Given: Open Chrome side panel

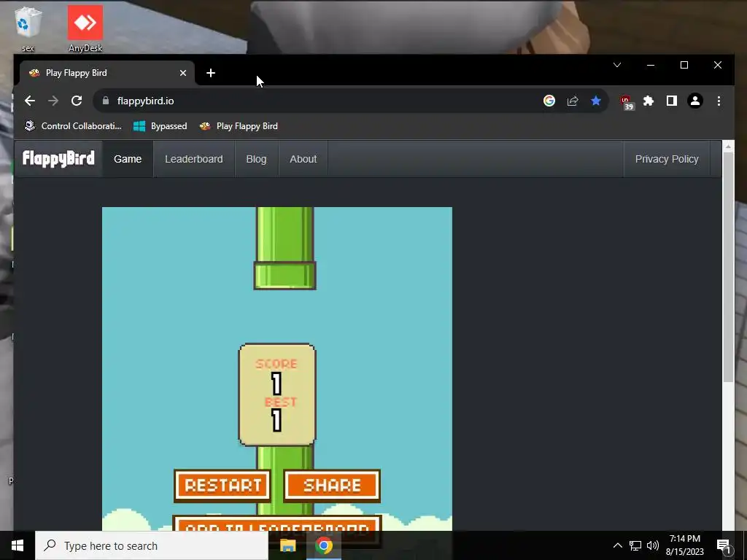Looking at the screenshot, I should pyautogui.click(x=672, y=101).
